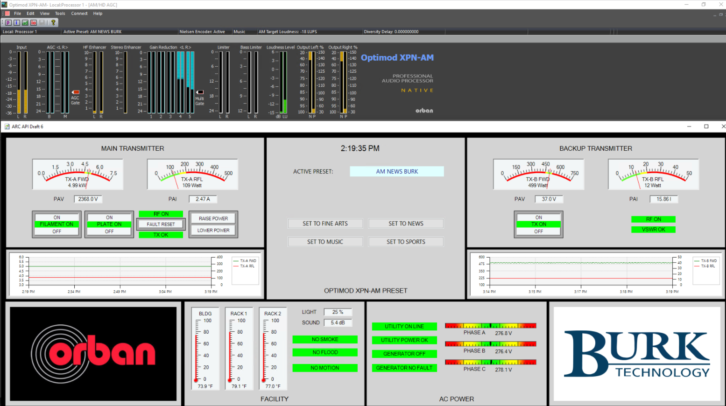726x406 pixels.
Task: Click the active preset field AM NEWS BURK
Action: tap(397, 171)
